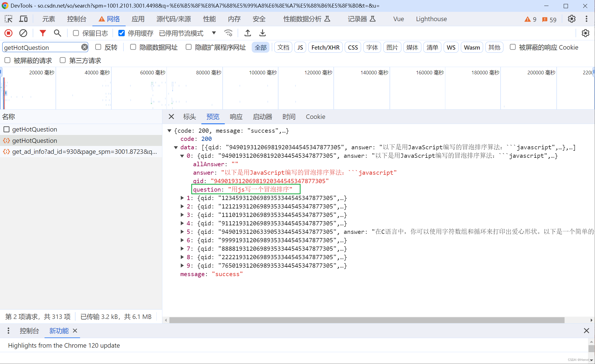
Task: Select the get_ad_info request row
Action: click(x=81, y=152)
